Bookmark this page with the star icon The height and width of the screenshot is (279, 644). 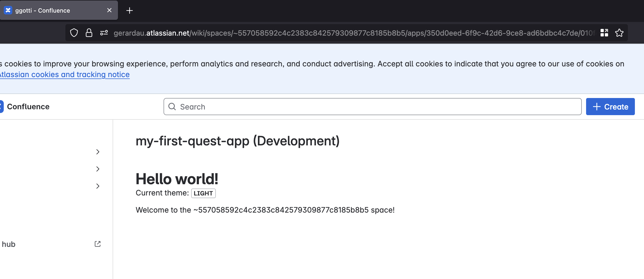[619, 33]
